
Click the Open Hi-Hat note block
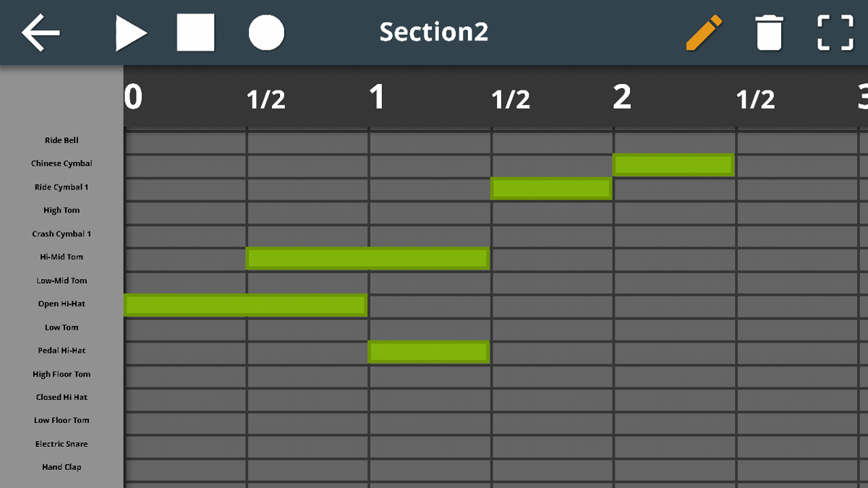246,304
